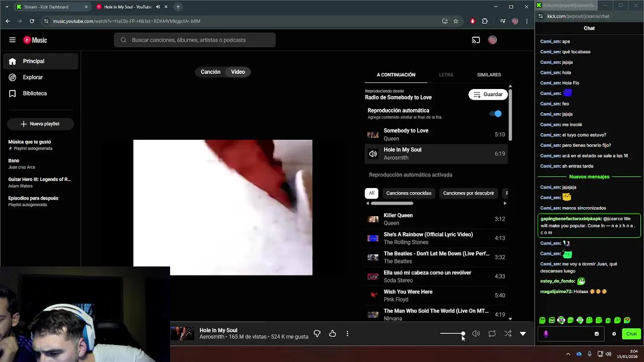
Task: Open Biblioteca in the sidebar
Action: pyautogui.click(x=40, y=94)
